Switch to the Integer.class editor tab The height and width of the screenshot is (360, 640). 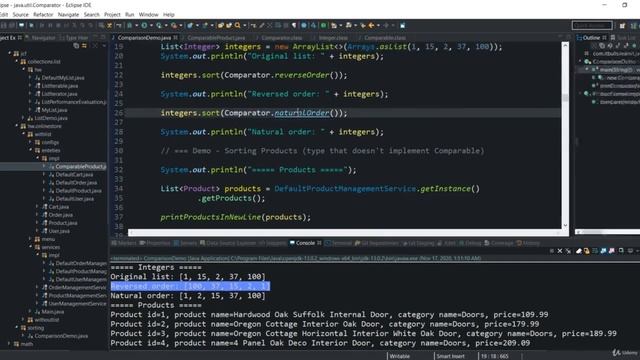click(333, 38)
